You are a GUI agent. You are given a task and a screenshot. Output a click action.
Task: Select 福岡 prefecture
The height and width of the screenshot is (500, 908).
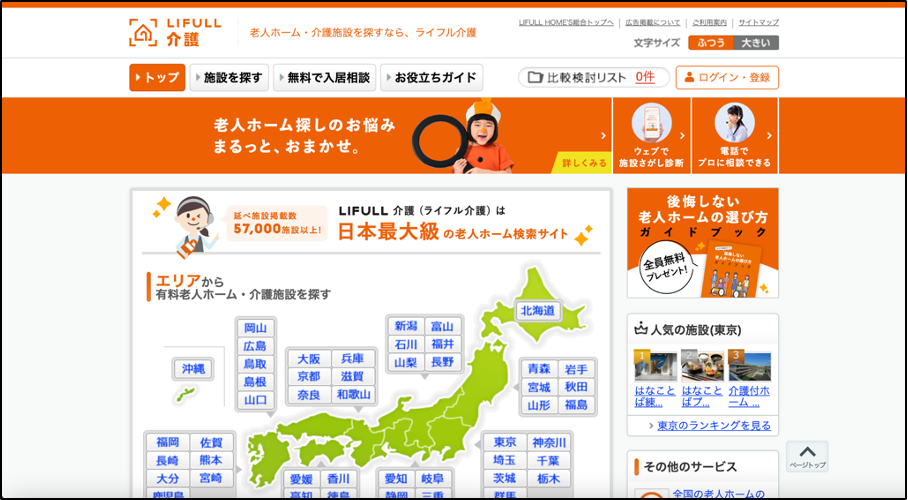click(x=167, y=443)
